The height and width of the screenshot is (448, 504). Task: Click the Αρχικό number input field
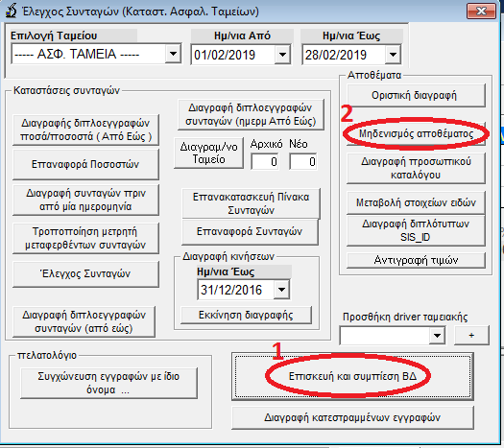pyautogui.click(x=265, y=161)
